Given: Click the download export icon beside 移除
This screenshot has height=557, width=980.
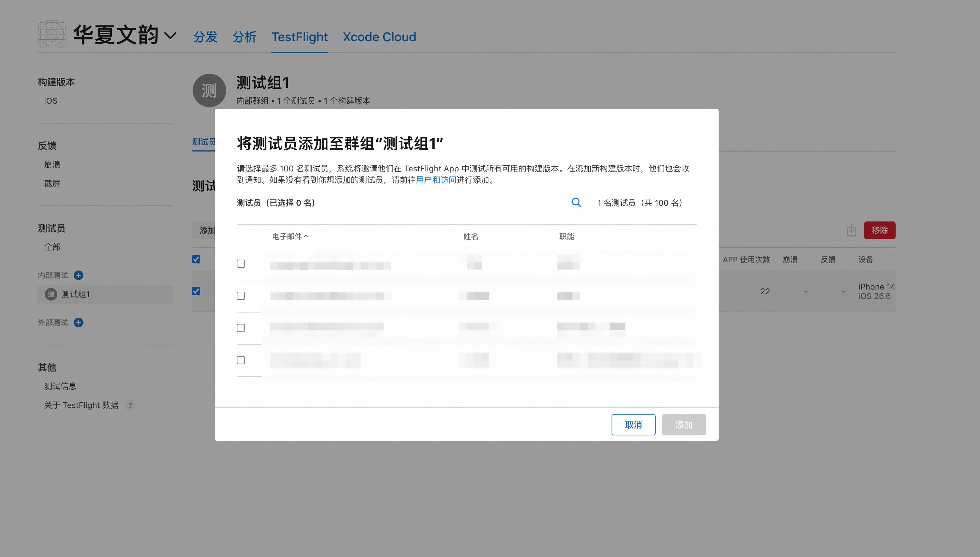Looking at the screenshot, I should [851, 230].
